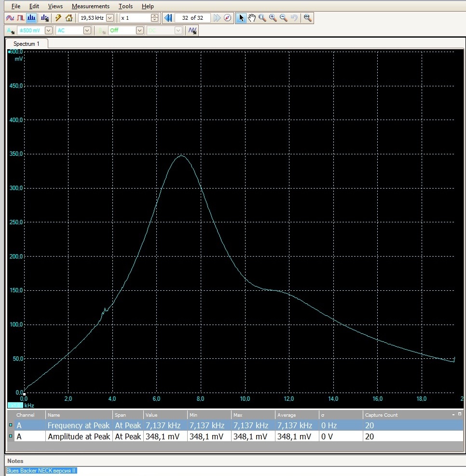Open Channel B DC coupling dropdown
This screenshot has width=466, height=476.
[178, 30]
